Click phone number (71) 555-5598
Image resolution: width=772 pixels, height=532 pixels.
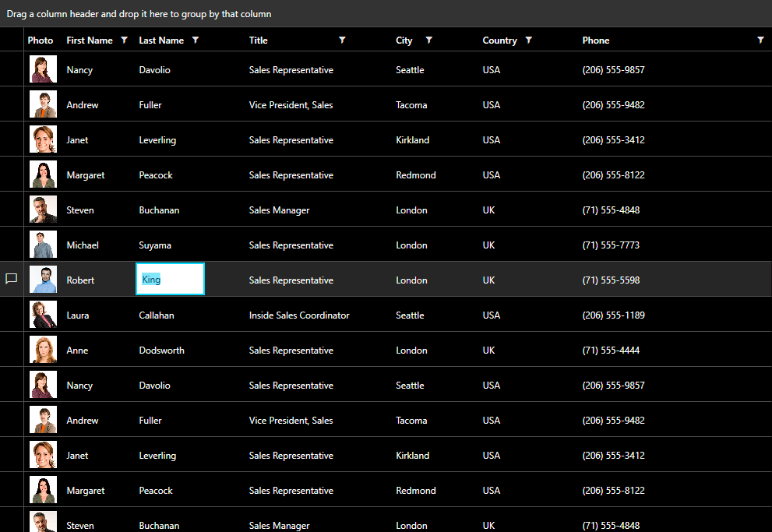[x=611, y=280]
